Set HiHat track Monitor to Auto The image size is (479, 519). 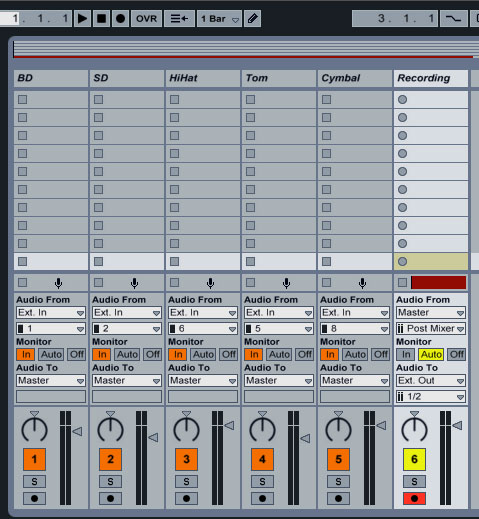(x=203, y=354)
